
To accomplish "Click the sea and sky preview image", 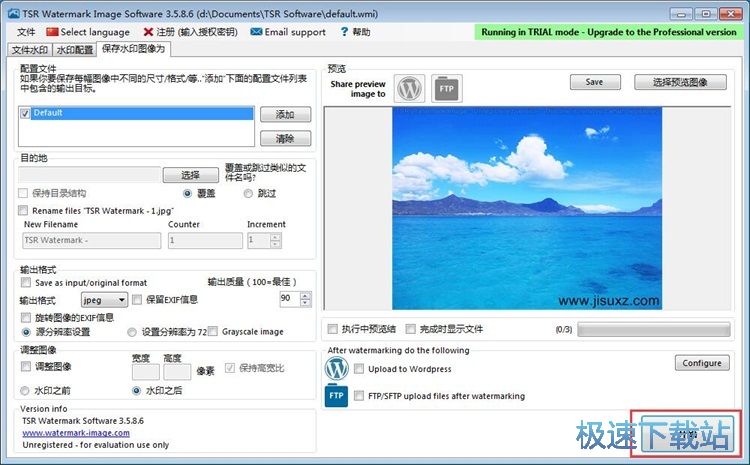I will [527, 208].
